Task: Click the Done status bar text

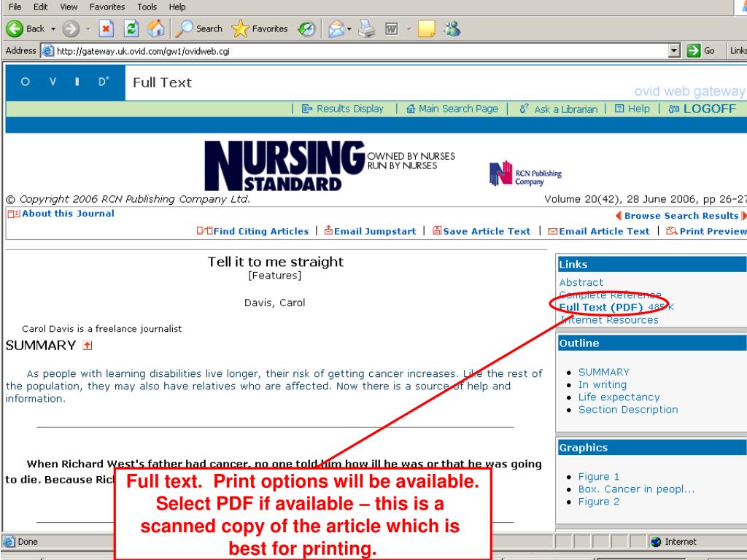Action: click(28, 542)
